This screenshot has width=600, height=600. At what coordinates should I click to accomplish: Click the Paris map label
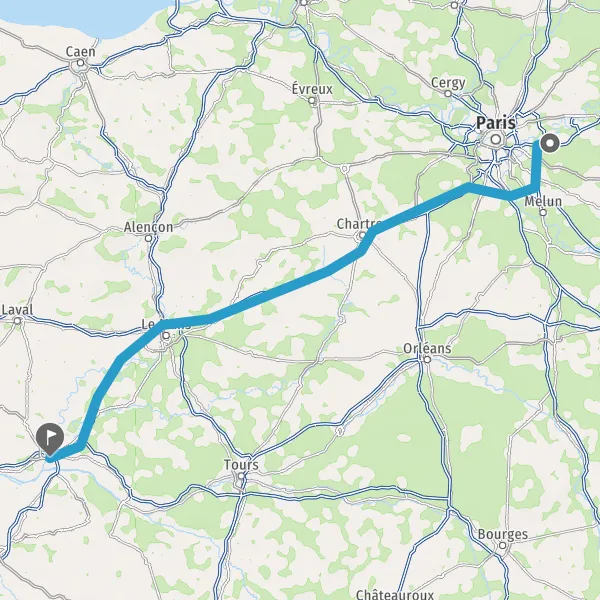click(496, 123)
